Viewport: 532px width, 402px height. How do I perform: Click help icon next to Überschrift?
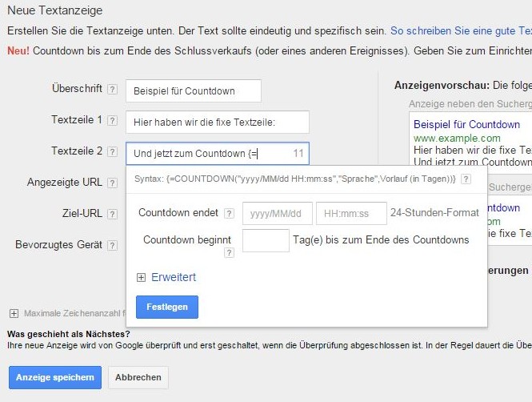[112, 90]
